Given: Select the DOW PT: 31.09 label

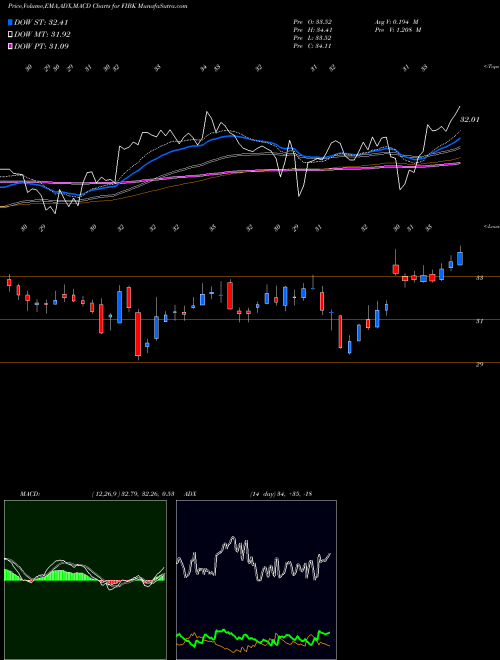Looking at the screenshot, I should (41, 46).
